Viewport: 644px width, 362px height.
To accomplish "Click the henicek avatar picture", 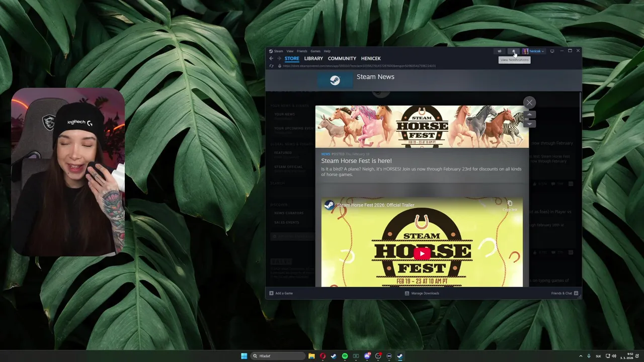I will point(525,51).
